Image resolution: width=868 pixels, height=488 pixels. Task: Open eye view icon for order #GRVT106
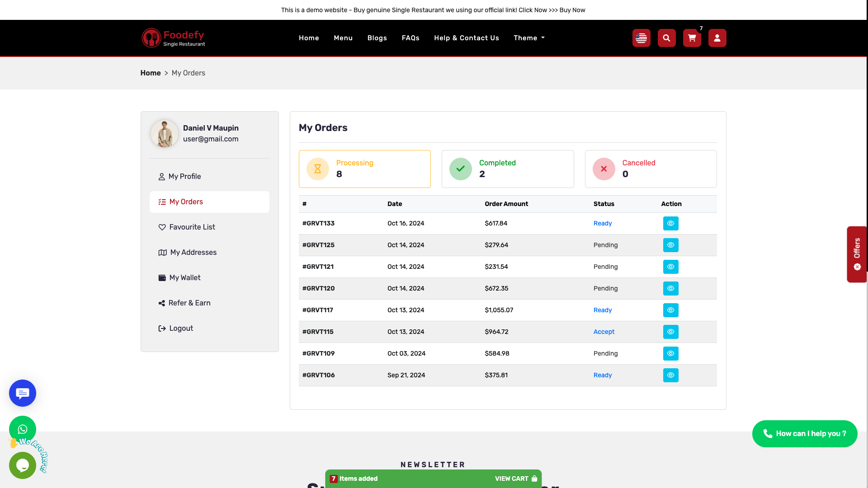point(670,375)
